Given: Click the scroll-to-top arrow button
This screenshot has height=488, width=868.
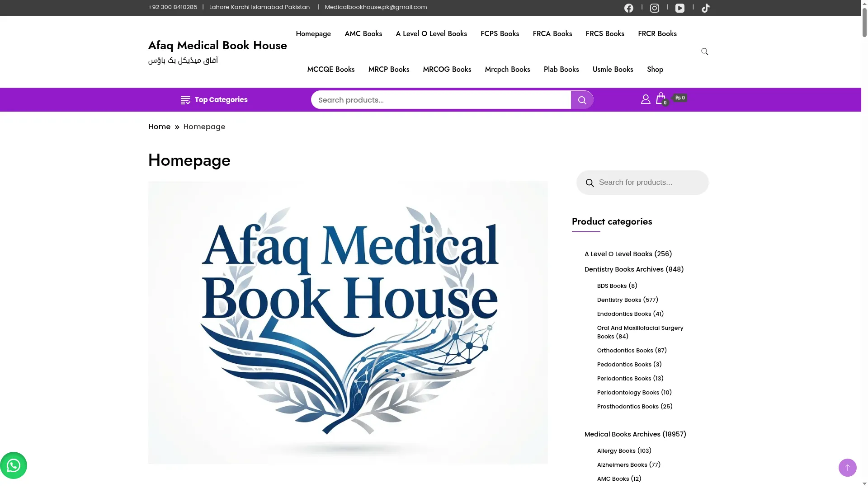Looking at the screenshot, I should click(x=847, y=468).
